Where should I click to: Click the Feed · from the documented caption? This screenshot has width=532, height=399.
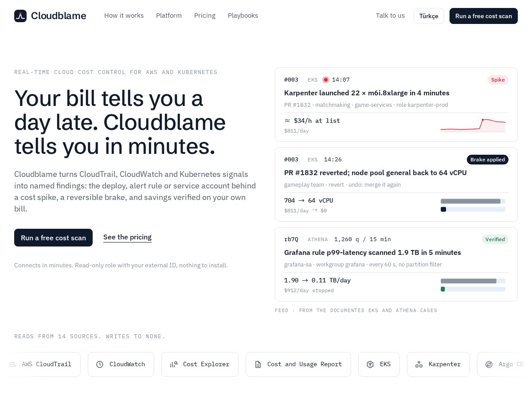(x=356, y=310)
